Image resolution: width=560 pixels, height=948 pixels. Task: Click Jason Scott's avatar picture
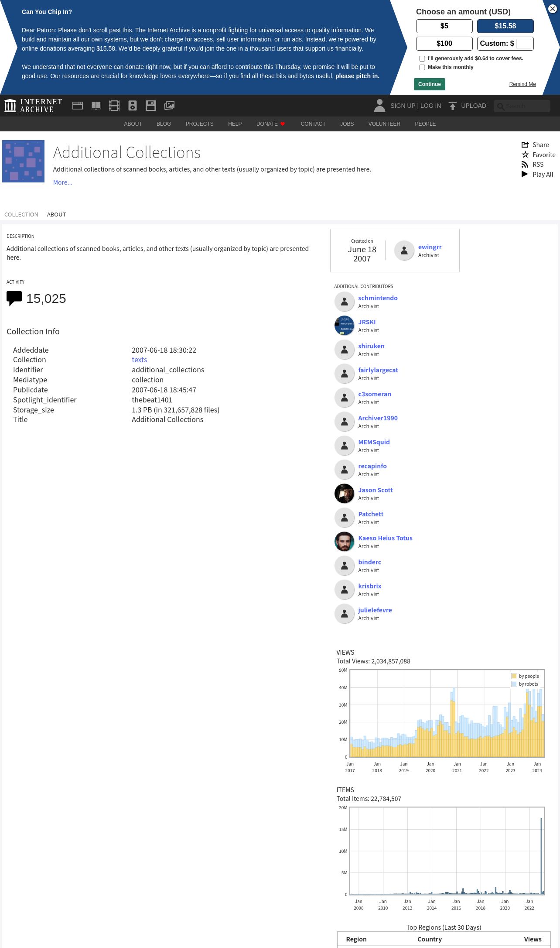[345, 494]
